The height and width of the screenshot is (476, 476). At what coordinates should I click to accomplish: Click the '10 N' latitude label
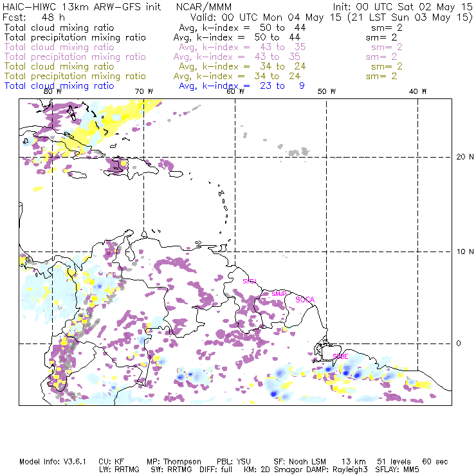pyautogui.click(x=465, y=252)
